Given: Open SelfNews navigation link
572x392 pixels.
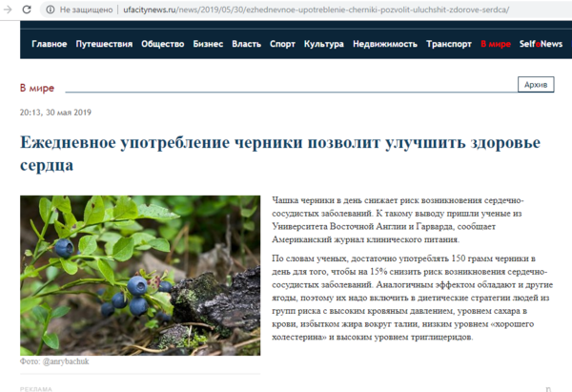Looking at the screenshot, I should (x=541, y=44).
